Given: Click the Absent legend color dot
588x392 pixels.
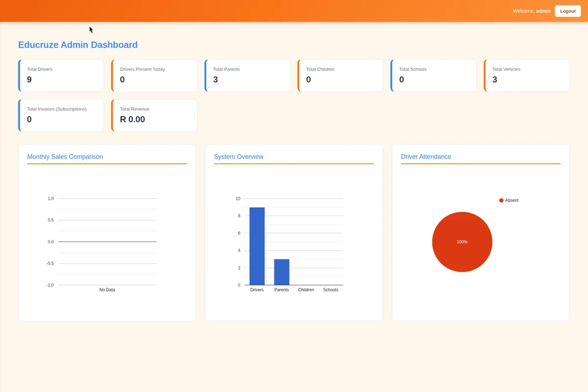Looking at the screenshot, I should pyautogui.click(x=501, y=200).
